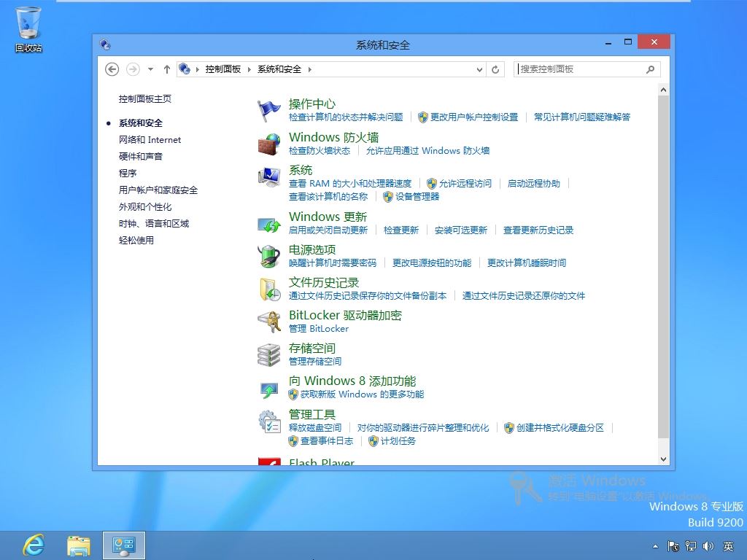747x560 pixels.
Task: Open 更改电源按钮的功能 link
Action: click(x=432, y=262)
